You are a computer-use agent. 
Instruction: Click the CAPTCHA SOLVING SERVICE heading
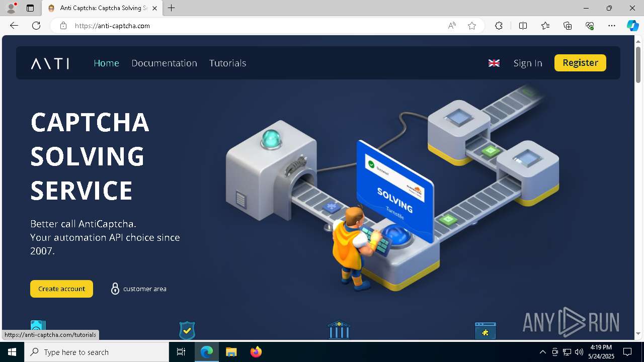(x=90, y=156)
